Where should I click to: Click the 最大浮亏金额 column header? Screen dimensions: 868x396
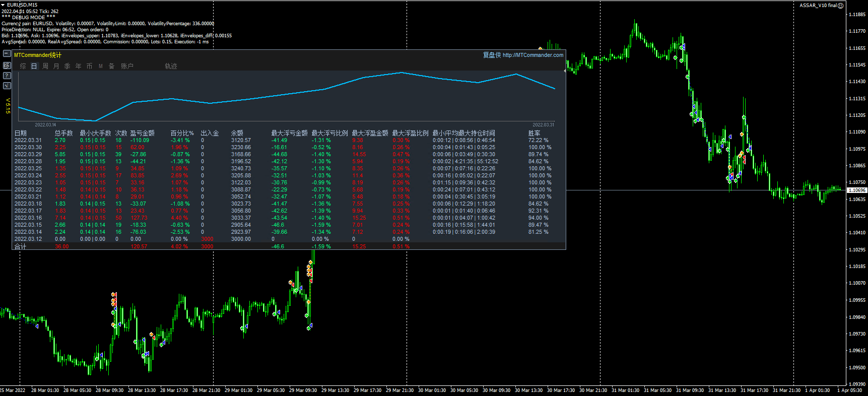[x=290, y=133]
